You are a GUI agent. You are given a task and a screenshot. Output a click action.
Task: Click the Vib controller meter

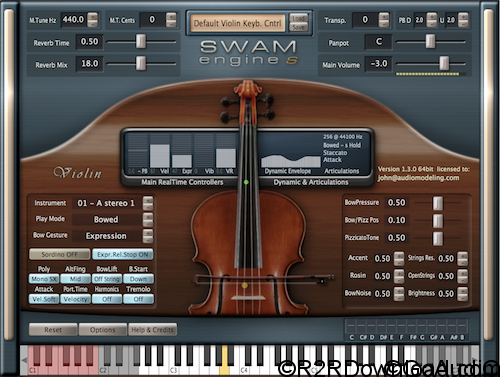coord(204,151)
